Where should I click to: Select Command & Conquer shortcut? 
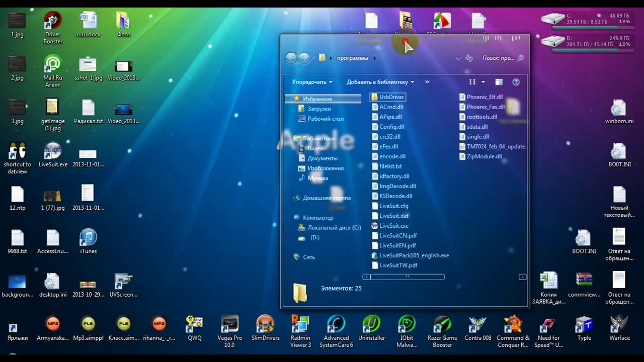click(x=513, y=331)
